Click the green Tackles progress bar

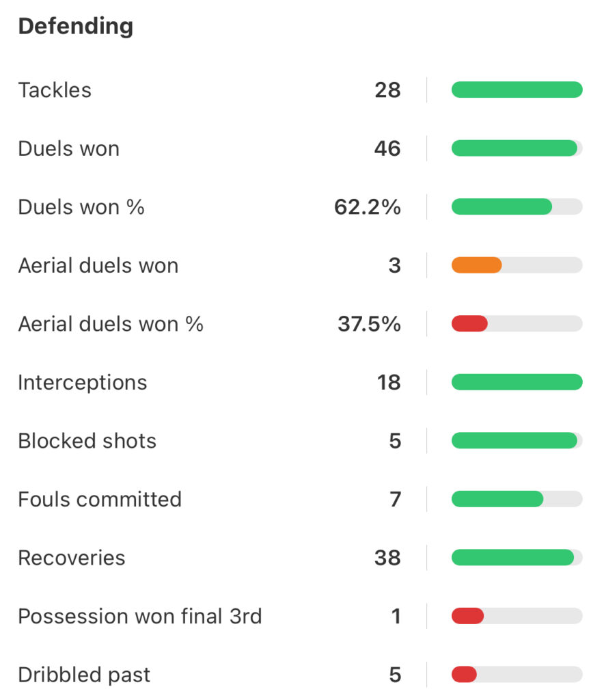click(x=517, y=90)
